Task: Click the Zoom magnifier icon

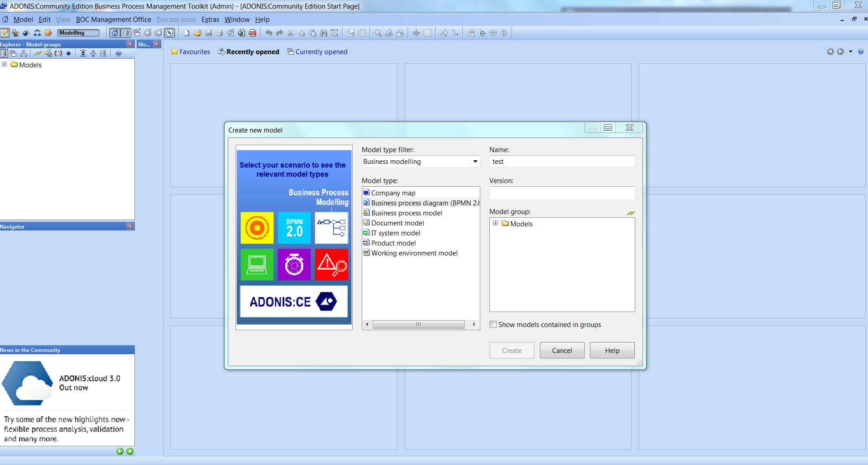Action: click(x=378, y=33)
